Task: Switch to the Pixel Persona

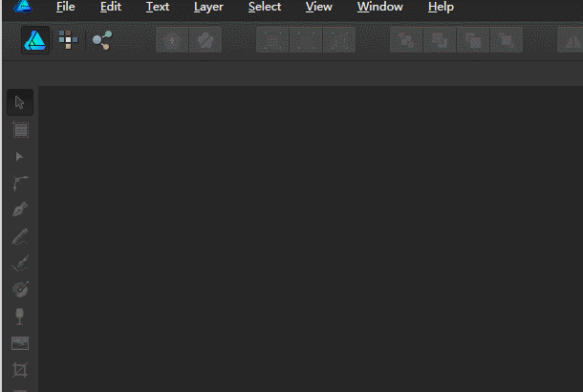Action: (68, 40)
